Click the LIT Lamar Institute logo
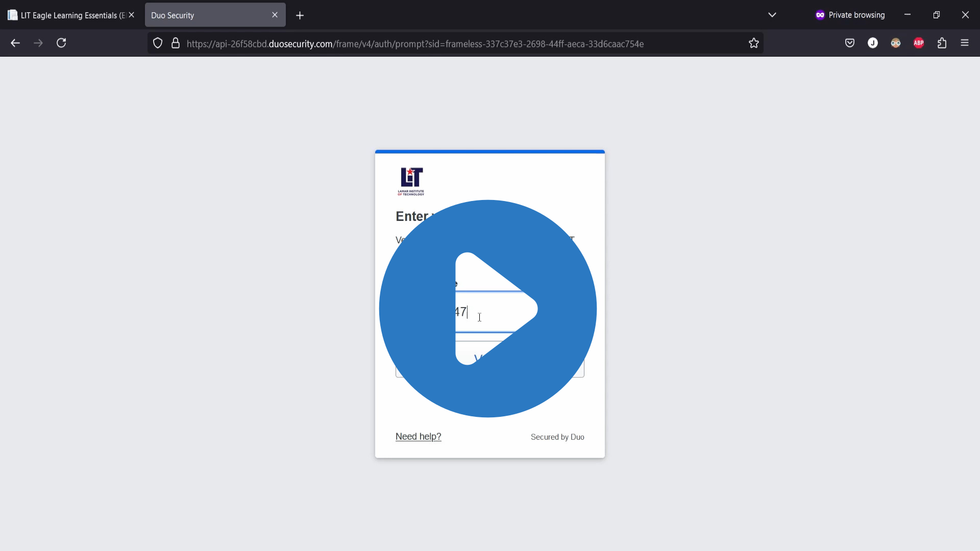 (411, 182)
